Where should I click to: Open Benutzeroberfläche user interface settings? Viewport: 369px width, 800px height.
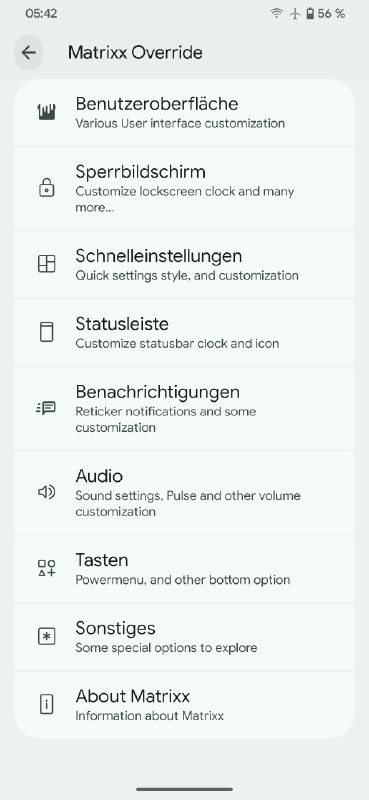(184, 113)
